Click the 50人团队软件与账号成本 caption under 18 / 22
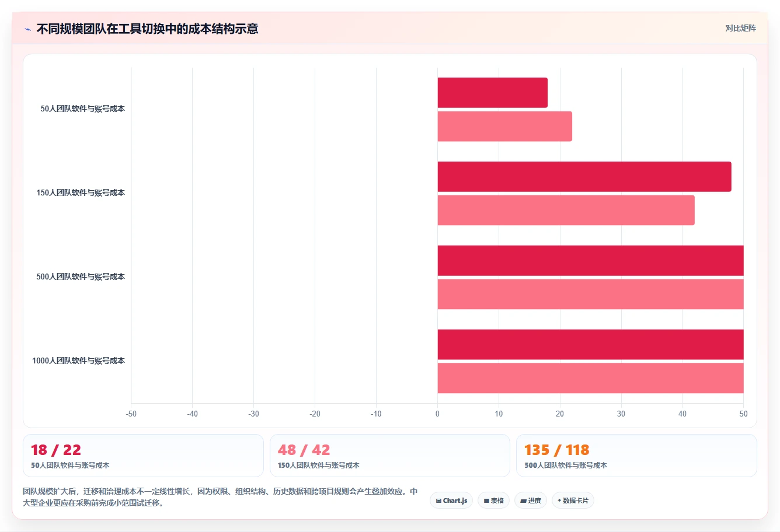Viewport: 780px width, 532px height. (x=70, y=466)
